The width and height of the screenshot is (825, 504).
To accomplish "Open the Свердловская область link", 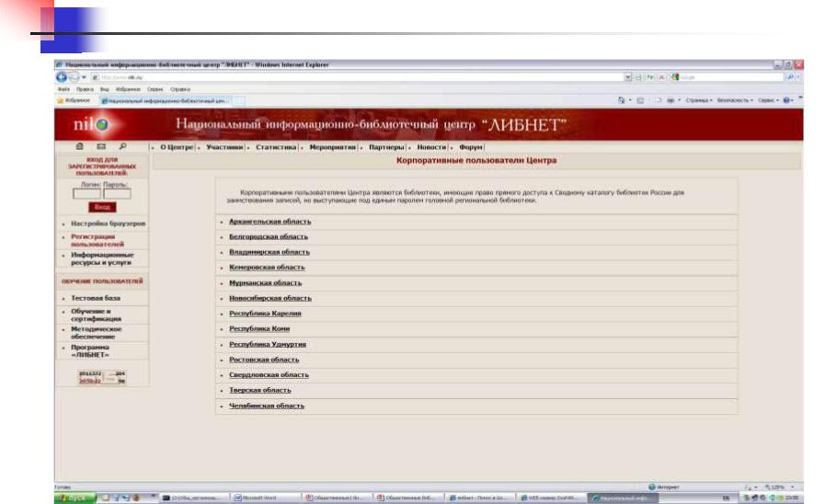I will tap(269, 375).
